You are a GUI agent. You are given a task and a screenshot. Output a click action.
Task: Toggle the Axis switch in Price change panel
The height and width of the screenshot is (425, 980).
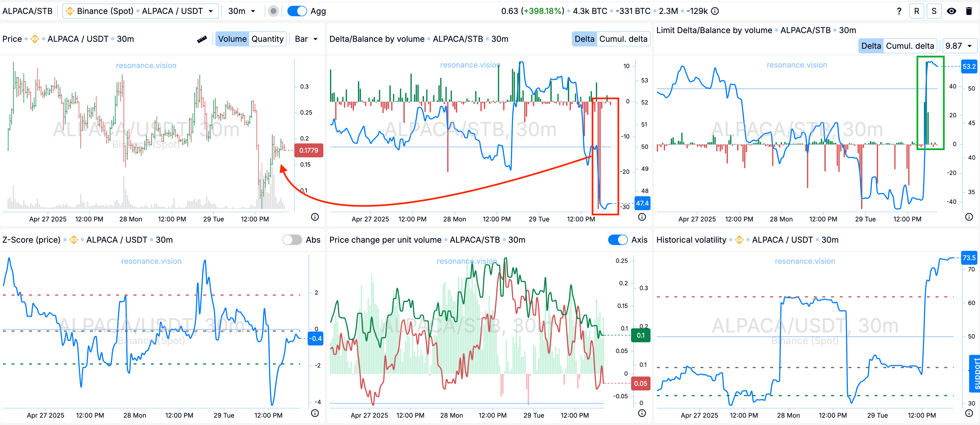[x=618, y=240]
